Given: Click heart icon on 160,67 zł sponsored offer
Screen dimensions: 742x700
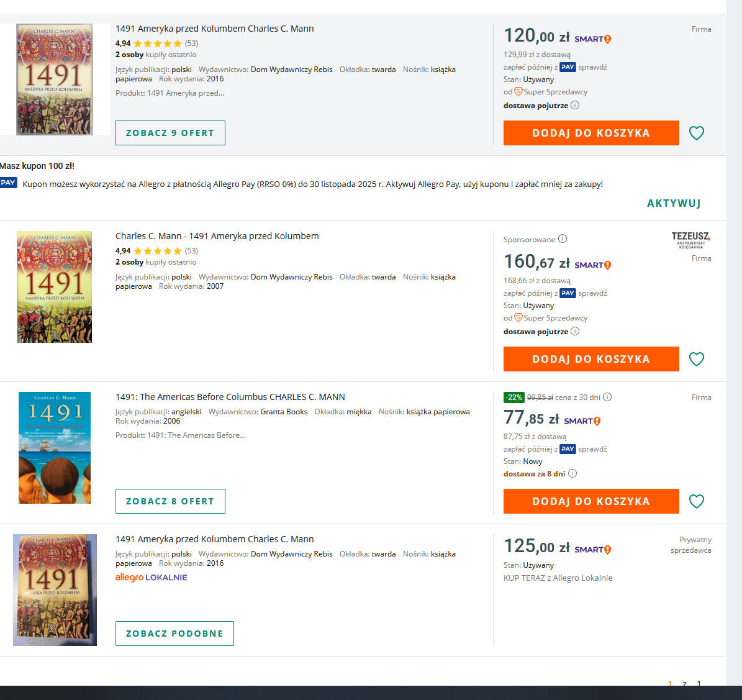Looking at the screenshot, I should click(x=696, y=359).
